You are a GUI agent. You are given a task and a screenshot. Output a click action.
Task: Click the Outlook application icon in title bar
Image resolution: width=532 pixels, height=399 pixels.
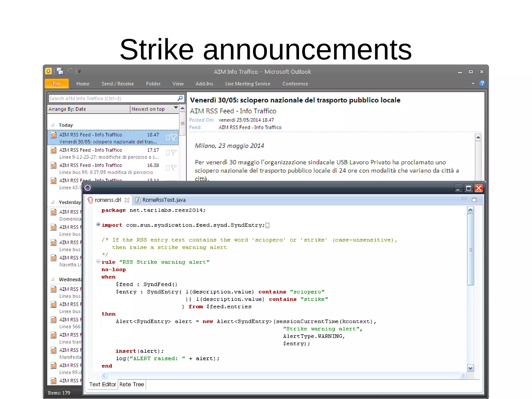(x=49, y=71)
